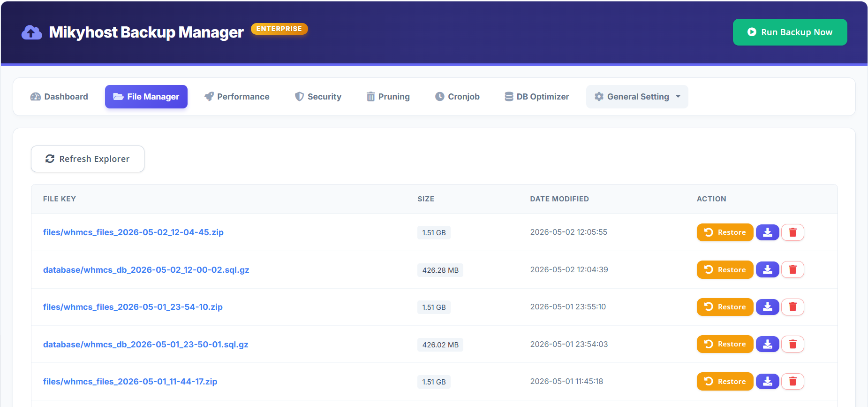Screen dimensions: 868x407
Task: Switch to the Performance tab
Action: (237, 97)
